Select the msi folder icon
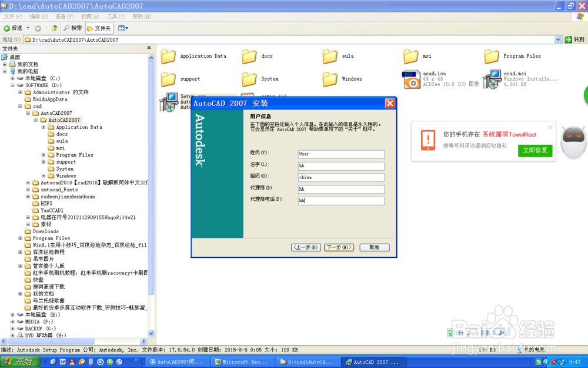The width and height of the screenshot is (588, 368). click(410, 57)
